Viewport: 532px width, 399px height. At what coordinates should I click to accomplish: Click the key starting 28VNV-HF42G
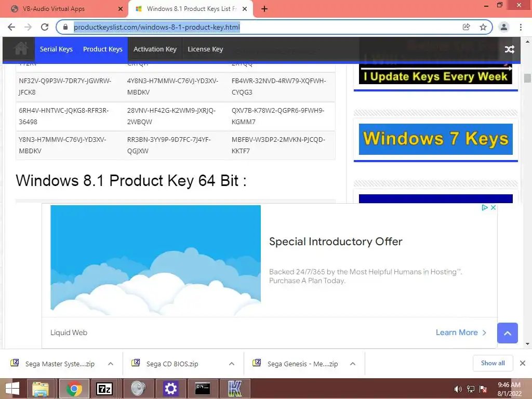(171, 116)
